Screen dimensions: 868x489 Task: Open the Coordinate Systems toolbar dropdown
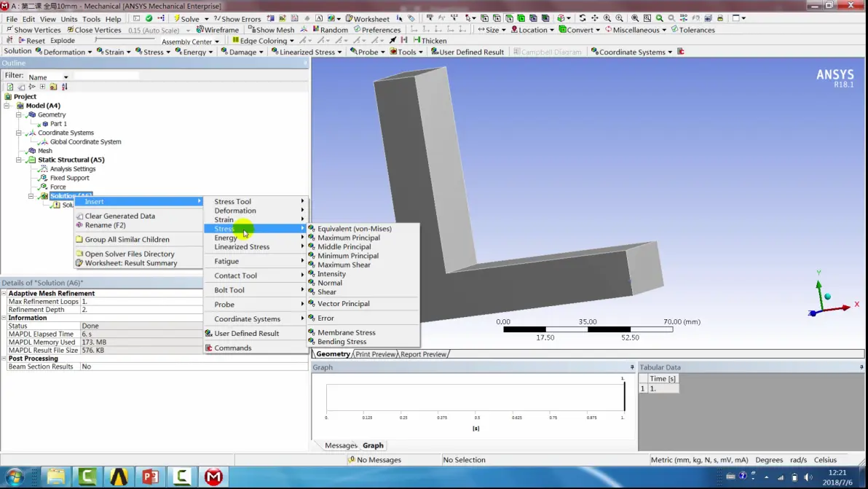(670, 52)
